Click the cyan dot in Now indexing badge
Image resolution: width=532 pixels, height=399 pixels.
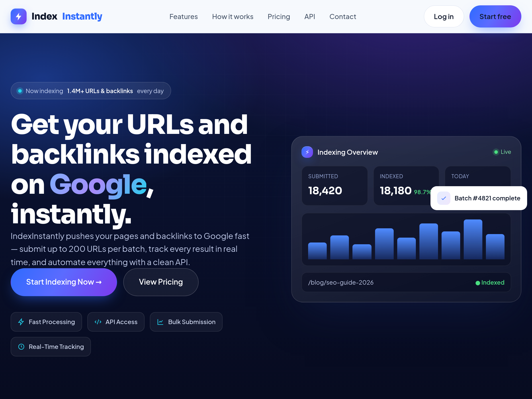click(20, 91)
